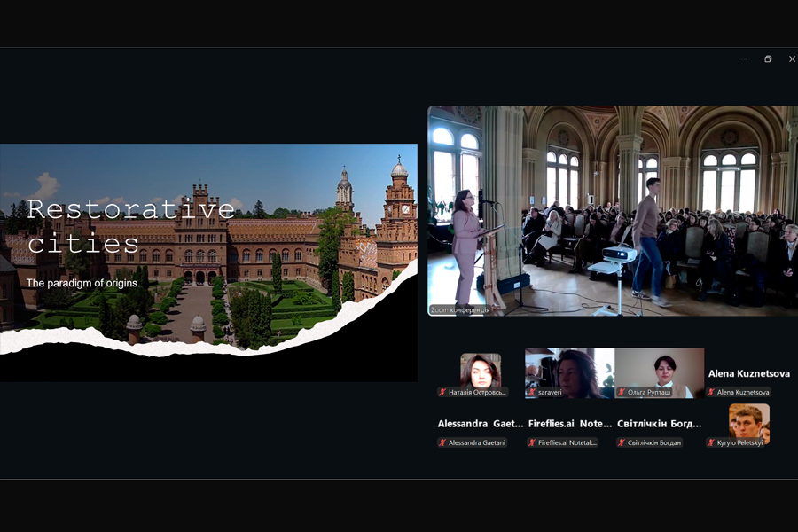Select the Alessandra Gaetani participant tile
Viewport: 798px width, 532px height.
(481, 424)
